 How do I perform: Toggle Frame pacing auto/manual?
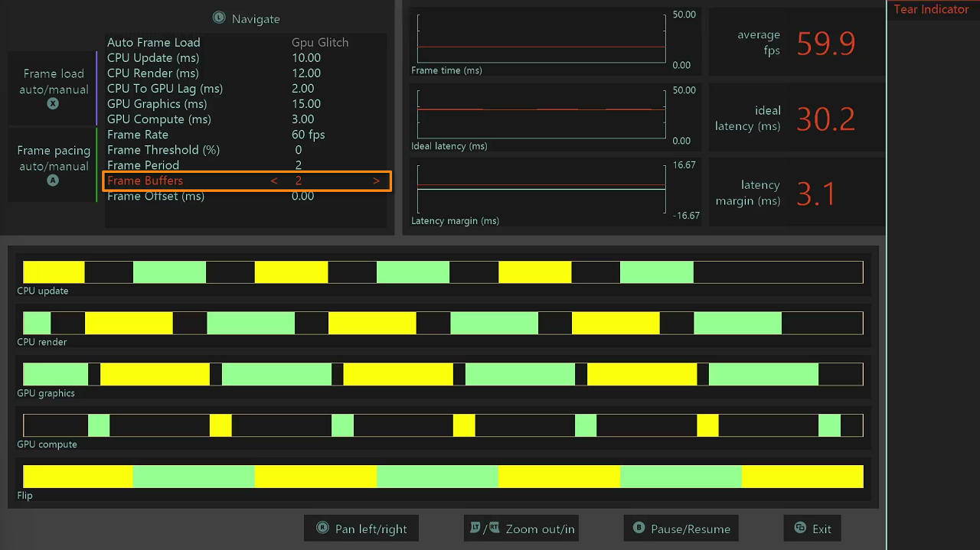(x=53, y=164)
